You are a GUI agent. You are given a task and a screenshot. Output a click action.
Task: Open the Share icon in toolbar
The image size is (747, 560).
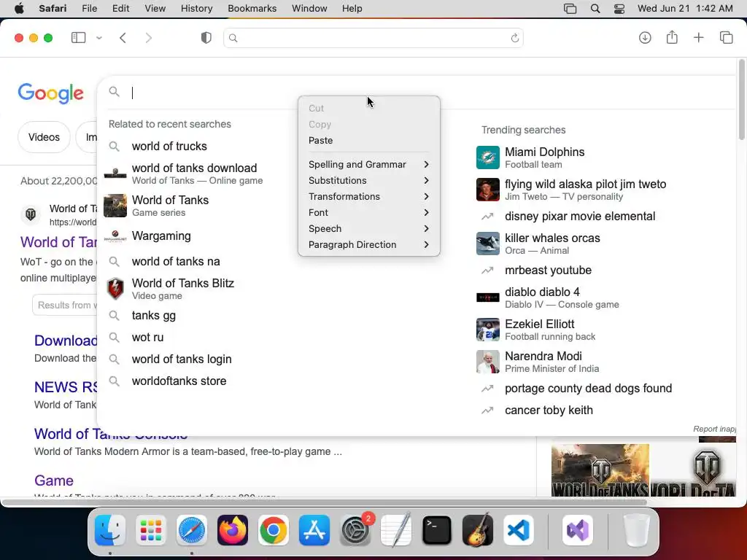pyautogui.click(x=672, y=37)
